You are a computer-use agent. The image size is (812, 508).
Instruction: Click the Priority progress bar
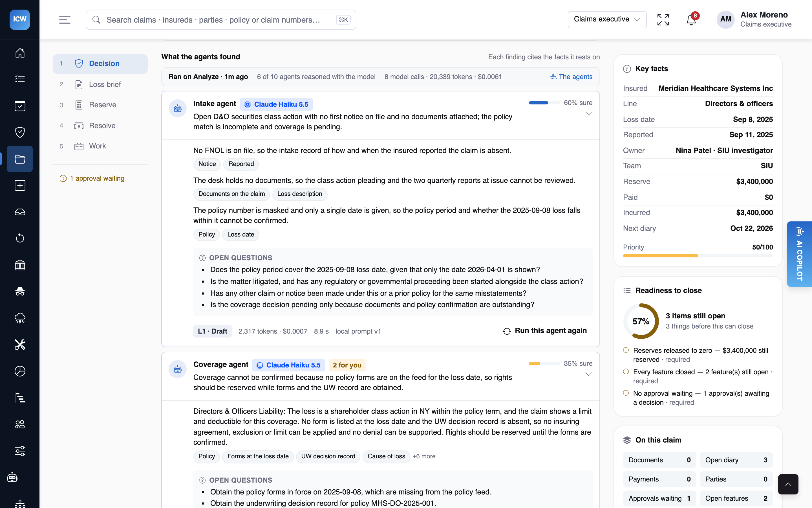pyautogui.click(x=698, y=256)
